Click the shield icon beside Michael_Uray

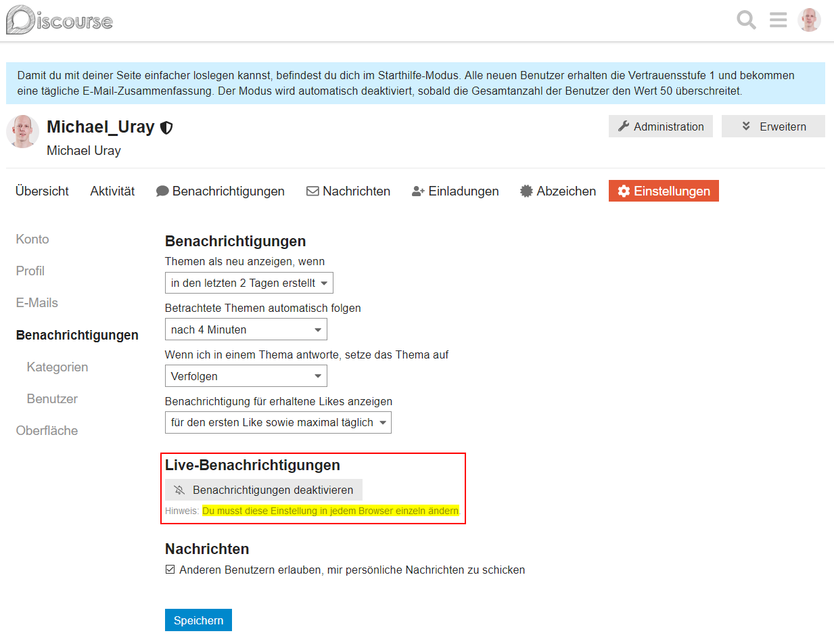(166, 127)
